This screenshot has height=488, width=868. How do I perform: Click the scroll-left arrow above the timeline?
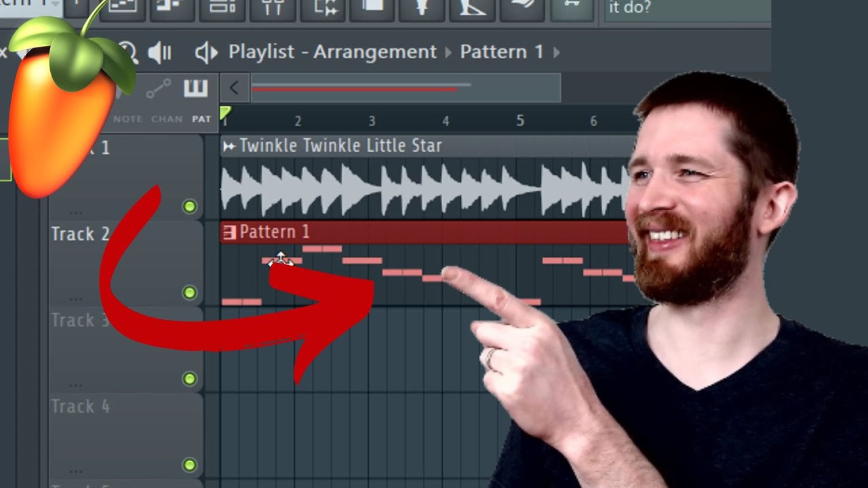tap(234, 87)
